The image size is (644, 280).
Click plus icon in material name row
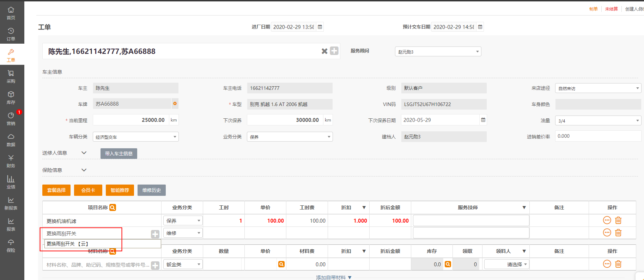click(155, 265)
